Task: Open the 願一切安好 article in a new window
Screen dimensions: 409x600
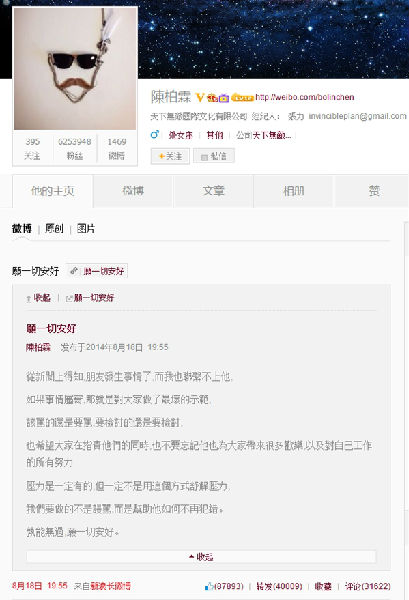Action: [90, 298]
